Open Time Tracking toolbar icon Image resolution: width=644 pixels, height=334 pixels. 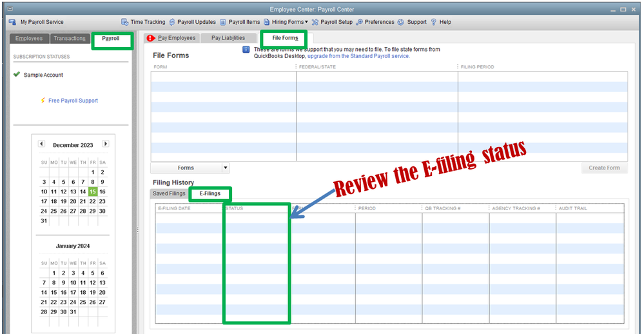(124, 22)
